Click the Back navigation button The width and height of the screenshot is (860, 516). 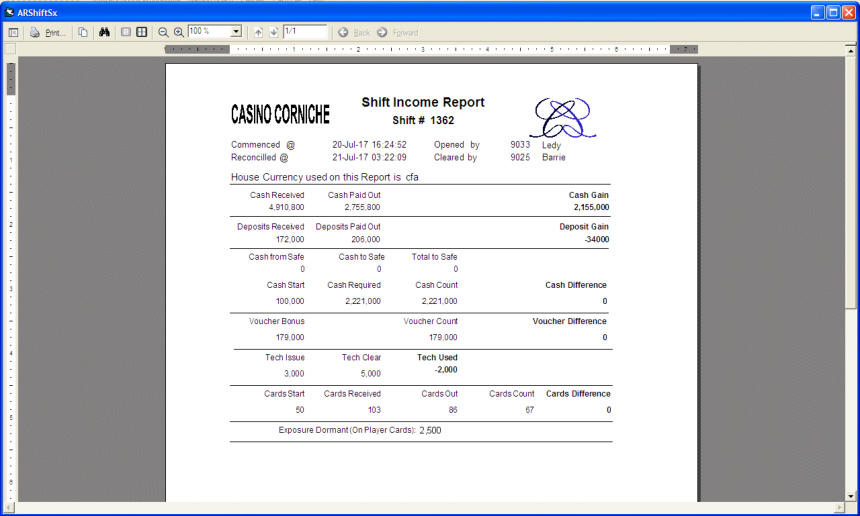354,32
